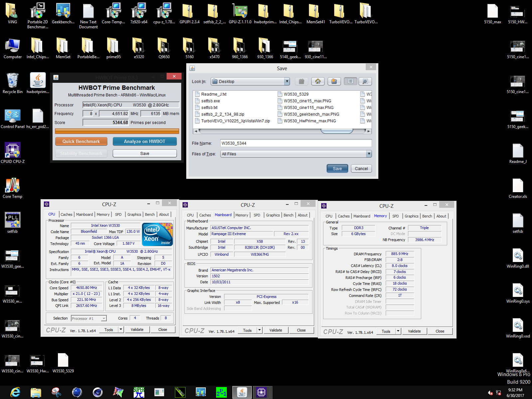The width and height of the screenshot is (532, 399).
Task: Open Bench tab in middle CPU-Z window
Action: (x=289, y=215)
